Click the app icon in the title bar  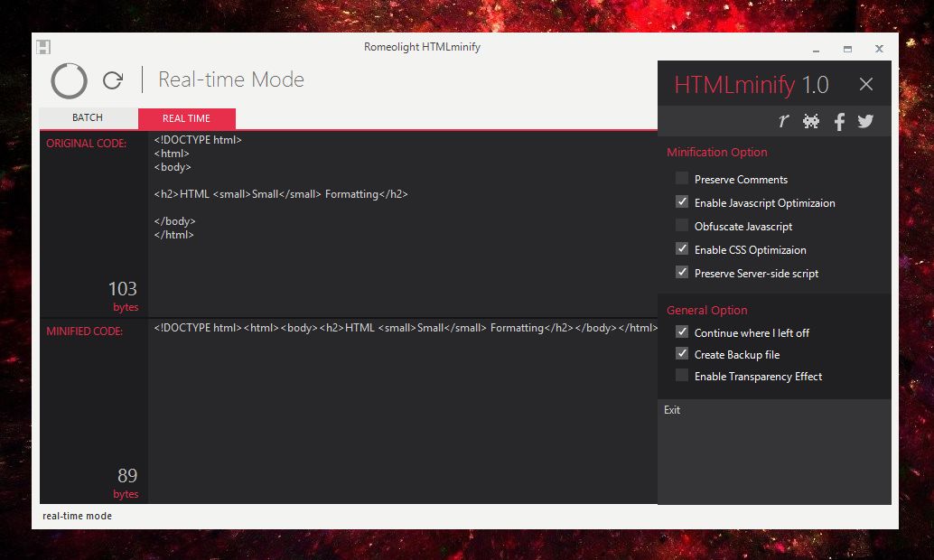[x=43, y=47]
